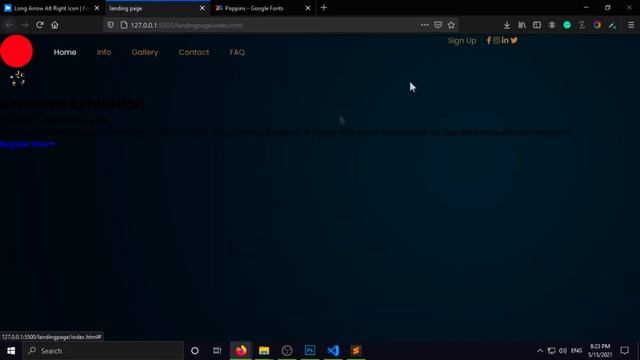Close the Long Arrow Alt Right Icon tab
Viewport: 640px width, 360px height.
[x=97, y=8]
